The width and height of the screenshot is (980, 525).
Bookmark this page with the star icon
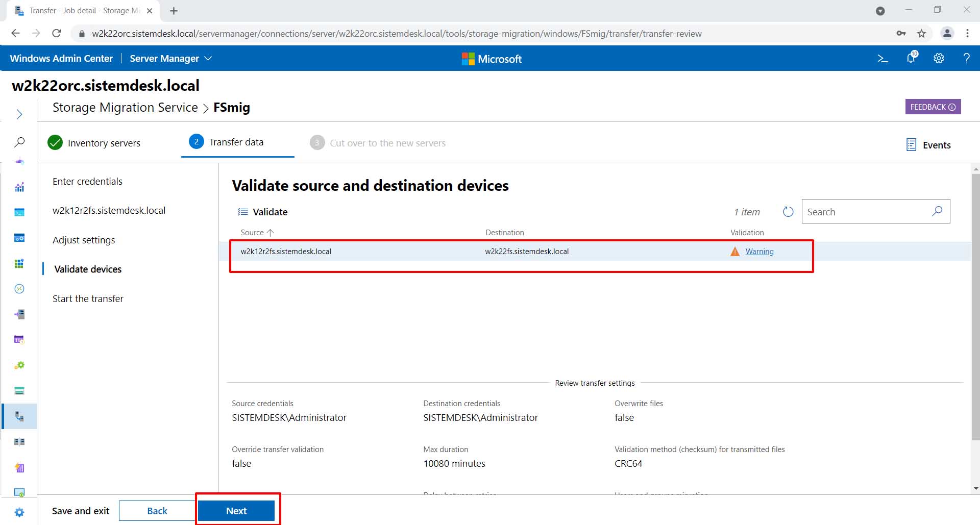pos(921,34)
